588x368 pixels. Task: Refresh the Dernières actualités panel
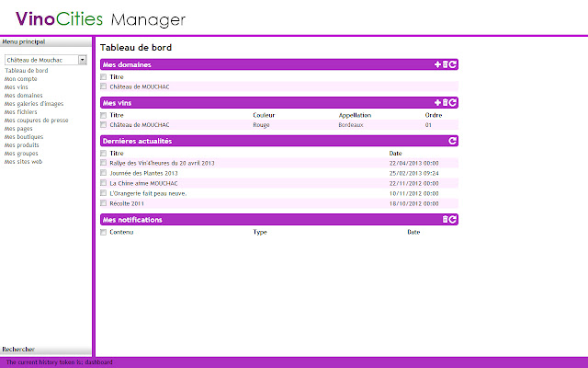(x=453, y=141)
